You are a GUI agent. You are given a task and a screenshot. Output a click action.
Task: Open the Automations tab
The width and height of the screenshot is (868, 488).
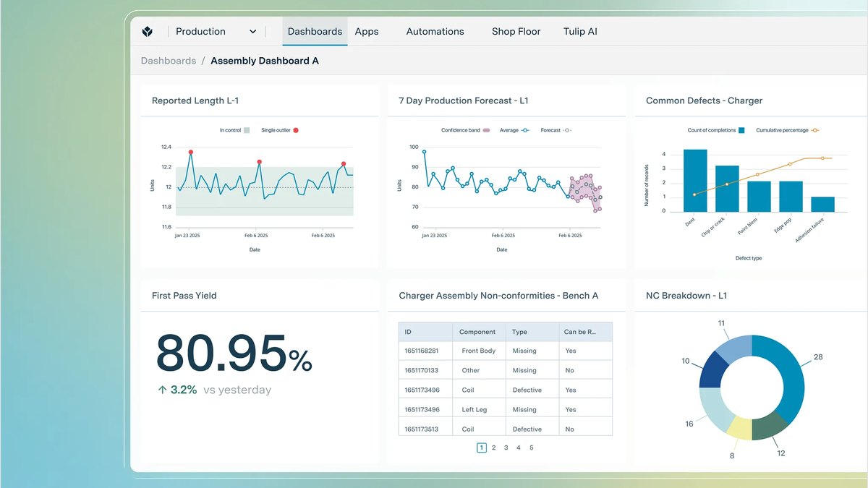[x=435, y=32]
